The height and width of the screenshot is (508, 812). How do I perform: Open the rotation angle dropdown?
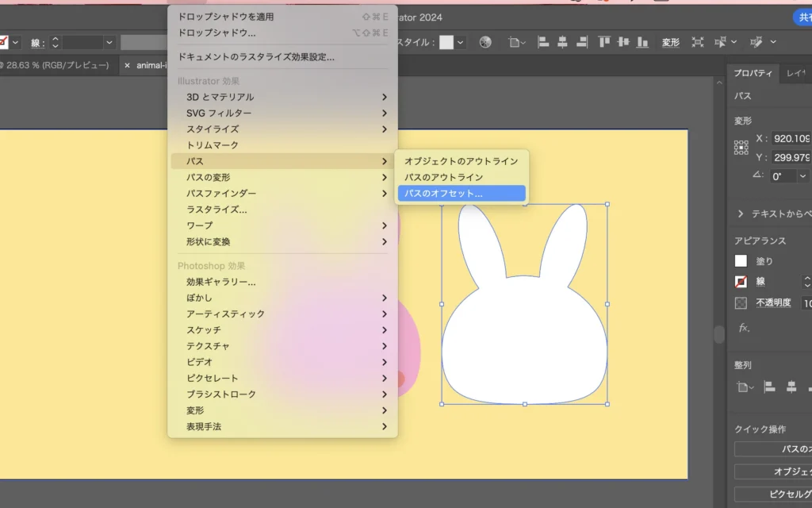coord(802,176)
